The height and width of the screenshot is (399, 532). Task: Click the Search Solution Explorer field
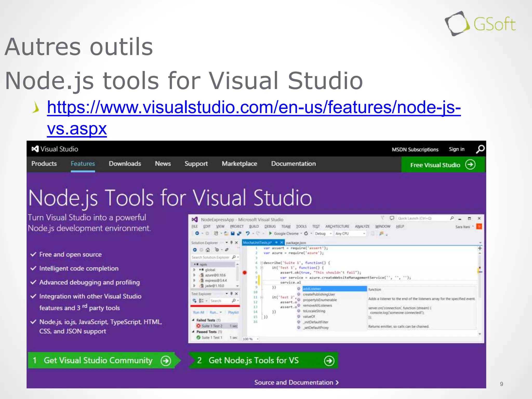(x=215, y=257)
